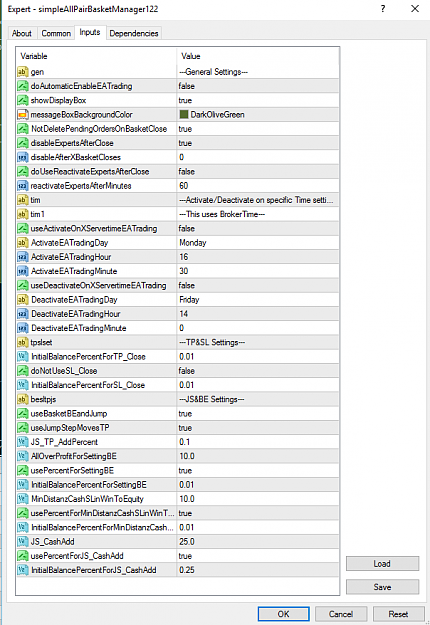Click the value 60 for reactivateExpertsAfterMinutes

258,186
